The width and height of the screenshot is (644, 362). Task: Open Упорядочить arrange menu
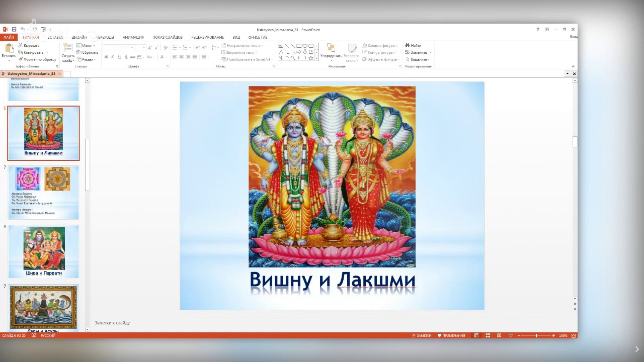[x=331, y=53]
